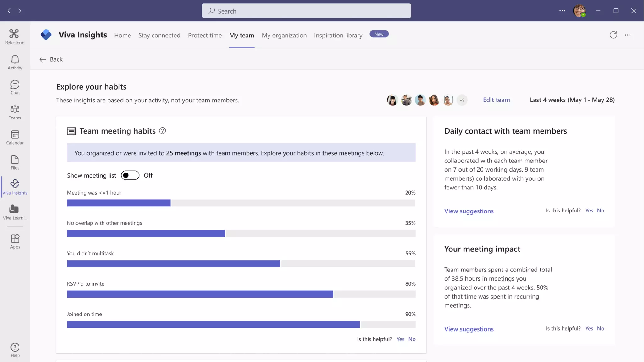
Task: Click the Search field at top
Action: click(x=306, y=11)
